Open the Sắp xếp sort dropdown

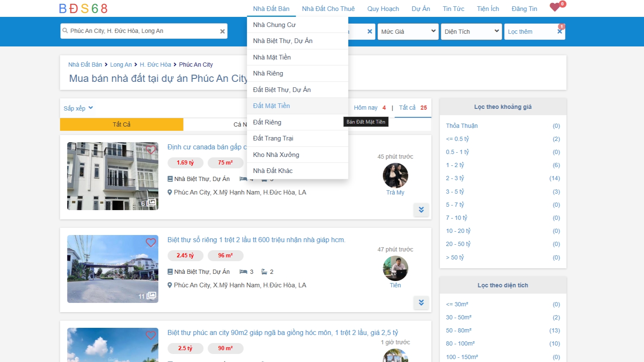point(78,108)
